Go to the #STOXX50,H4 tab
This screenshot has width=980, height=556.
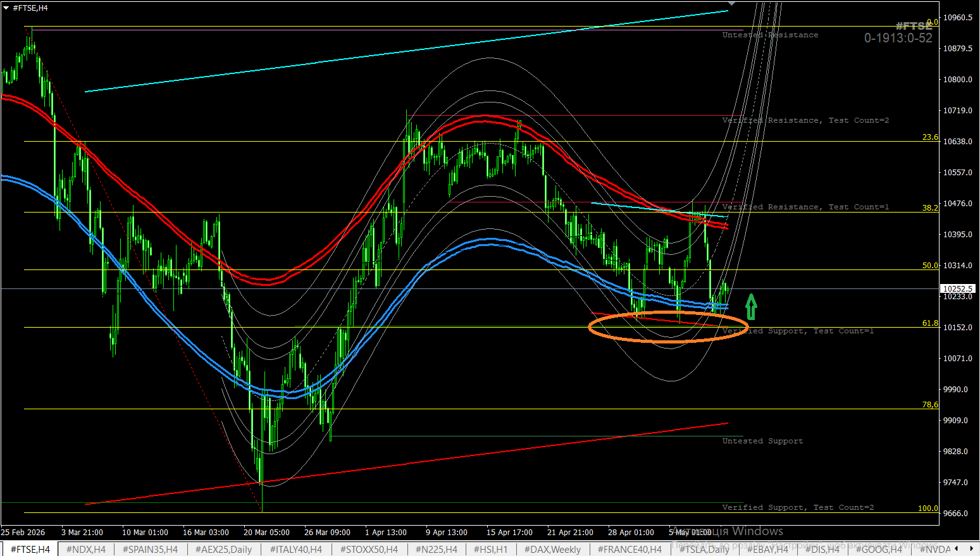(369, 549)
